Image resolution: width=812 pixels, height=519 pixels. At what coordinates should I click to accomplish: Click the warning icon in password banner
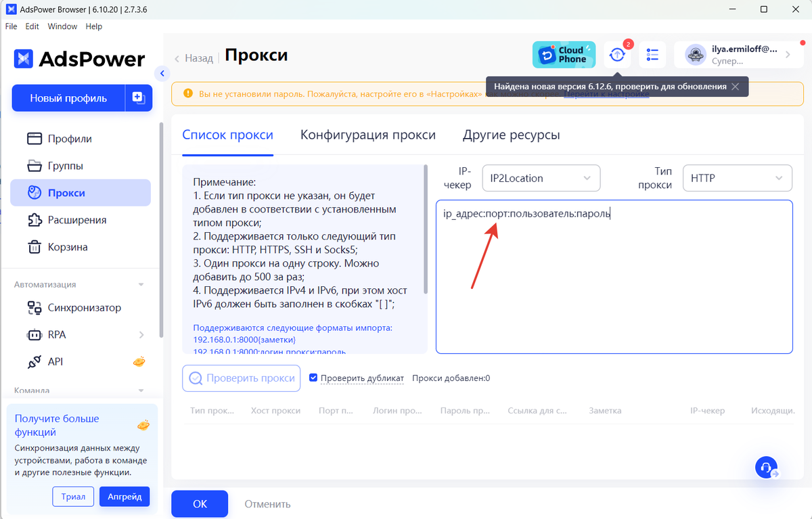187,94
